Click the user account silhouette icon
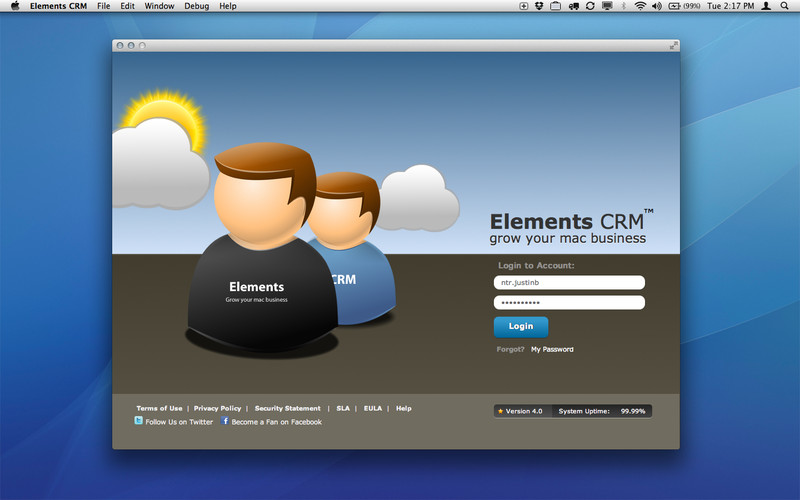The width and height of the screenshot is (800, 500). pos(766,6)
